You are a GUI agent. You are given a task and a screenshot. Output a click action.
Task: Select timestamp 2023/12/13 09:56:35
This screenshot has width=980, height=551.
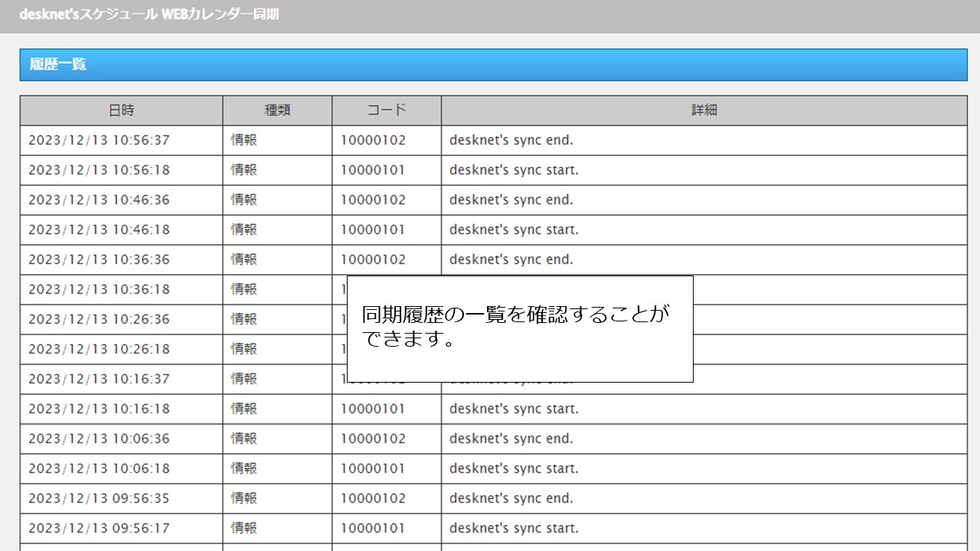99,498
